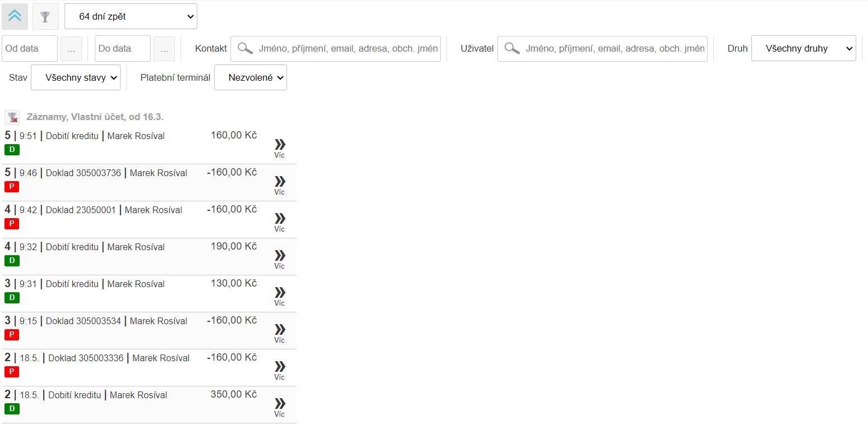Click red P badge of Doklad 305003336
The height and width of the screenshot is (424, 868).
[x=12, y=372]
